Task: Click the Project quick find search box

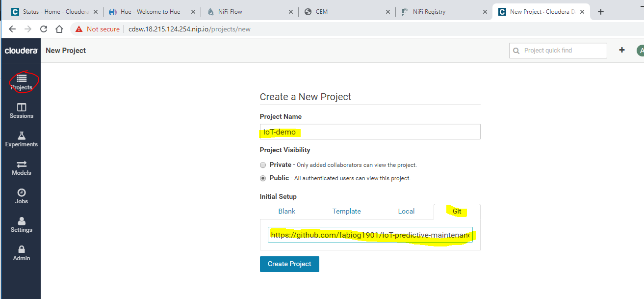Action: 558,50
